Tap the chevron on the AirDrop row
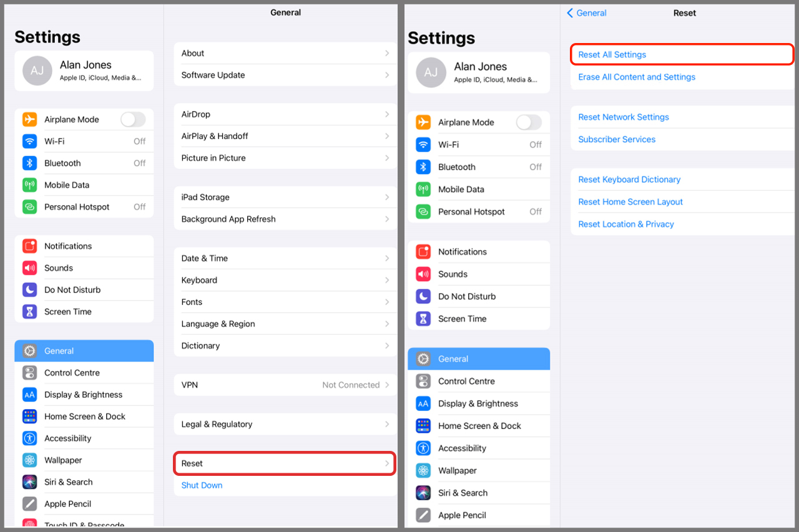 pos(387,114)
